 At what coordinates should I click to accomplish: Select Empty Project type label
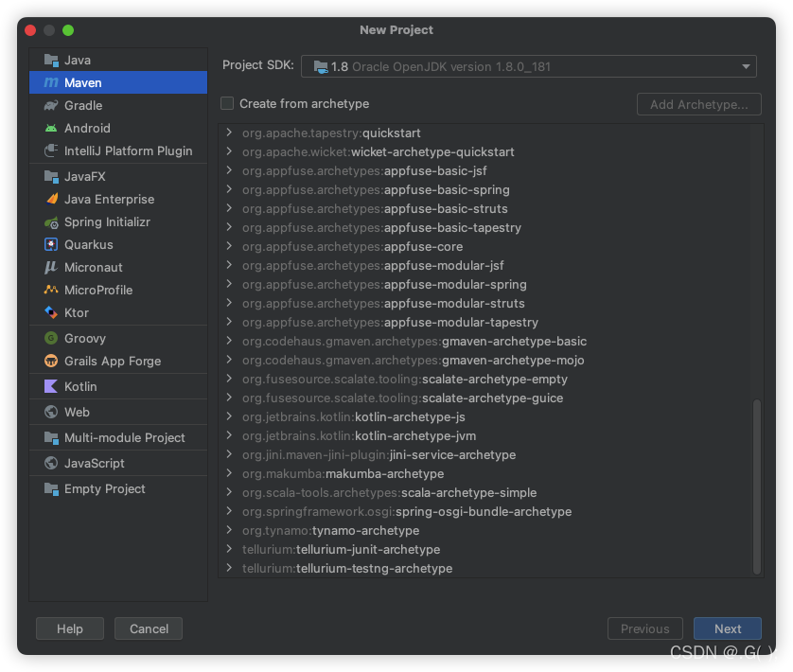coord(105,488)
